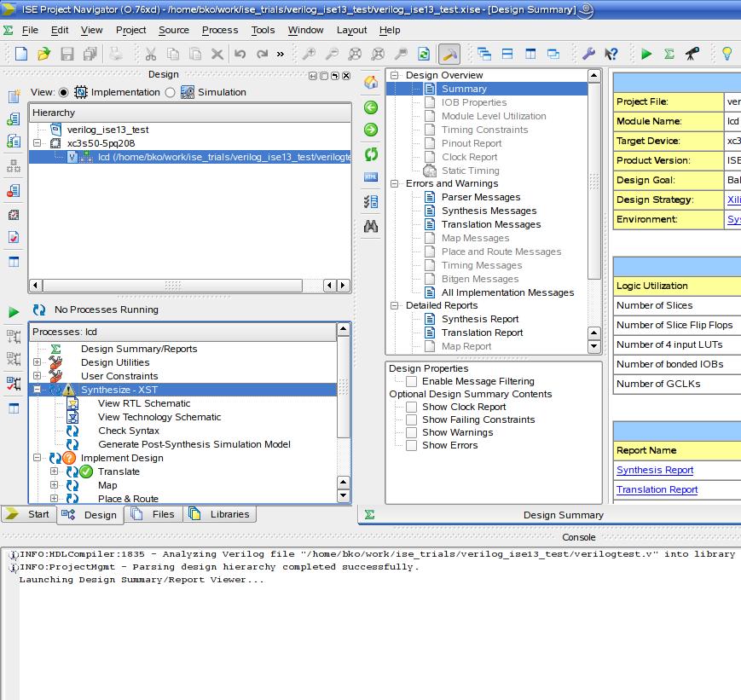
Task: Click the Save icon in toolbar
Action: point(67,54)
